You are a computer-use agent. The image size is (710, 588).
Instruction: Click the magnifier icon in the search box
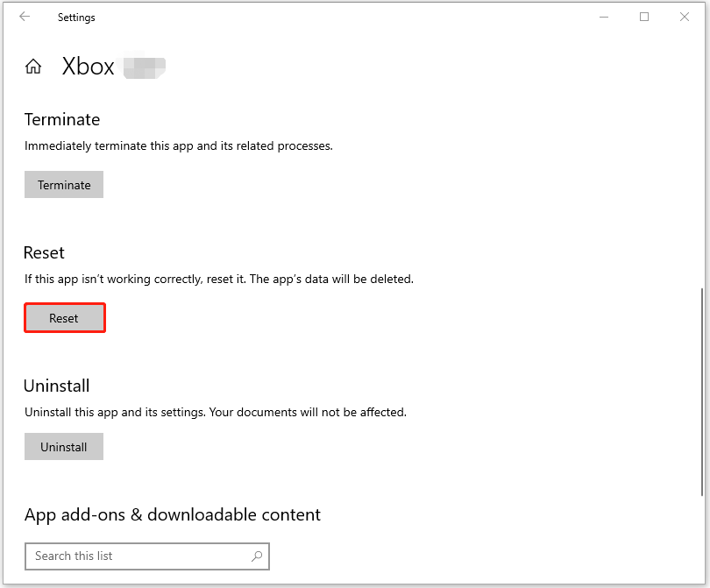click(257, 556)
